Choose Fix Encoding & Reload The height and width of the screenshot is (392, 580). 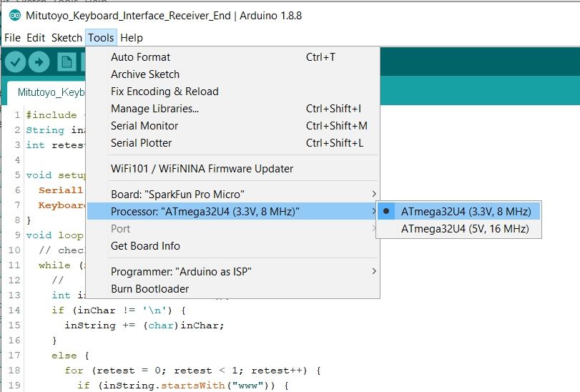tap(233, 92)
